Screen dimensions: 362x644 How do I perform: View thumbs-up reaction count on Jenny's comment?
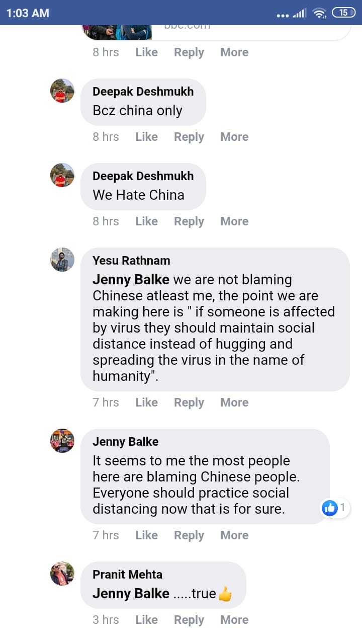[335, 508]
